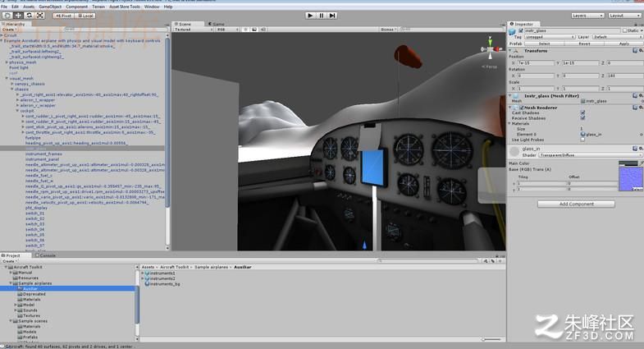Open the Tag dropdown
Viewport: 644px width, 349px height.
550,37
